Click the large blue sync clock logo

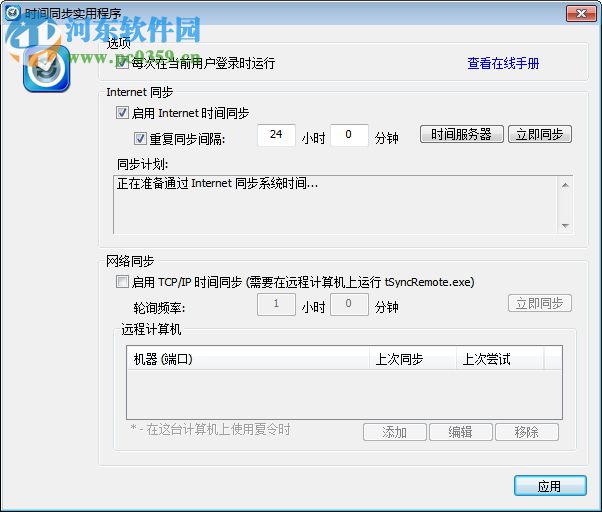(46, 69)
